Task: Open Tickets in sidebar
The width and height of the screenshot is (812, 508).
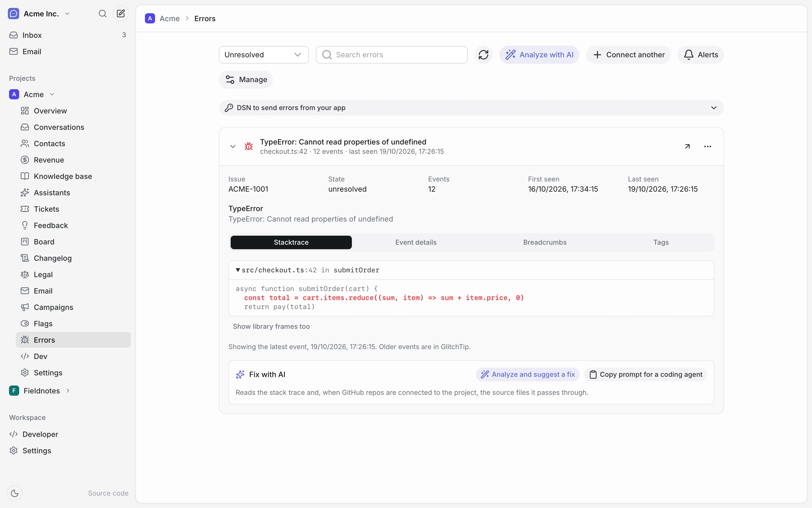Action: [73, 209]
